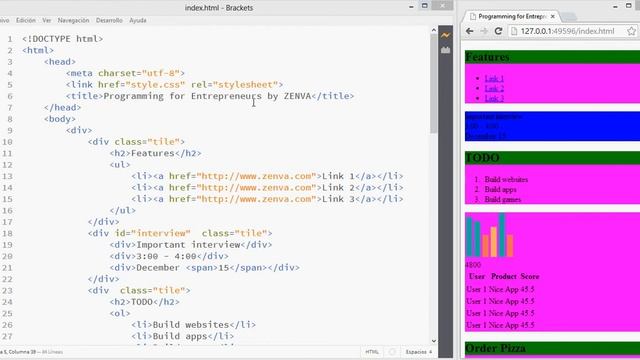Click the Build websites li code line
640x360 pixels.
coord(193,324)
